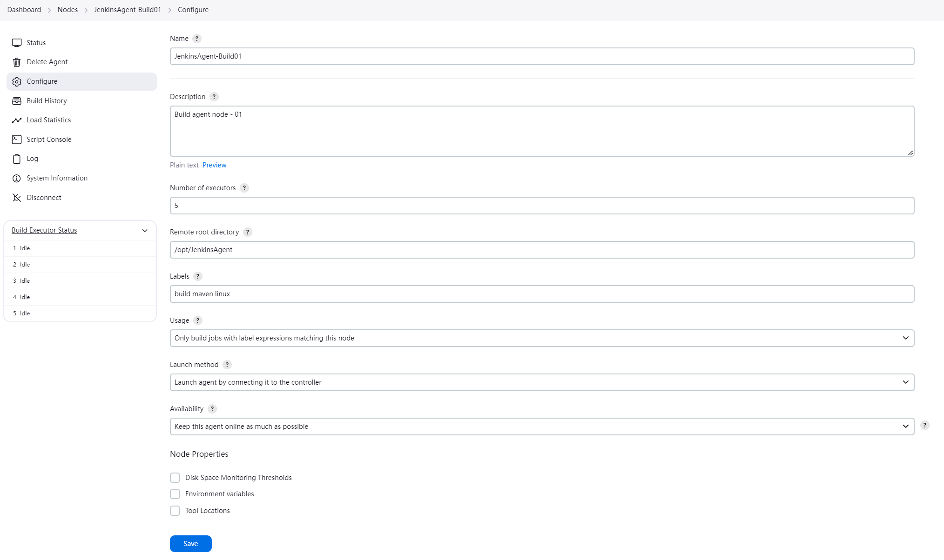Screen dimensions: 944x560
Task: Enable Tool Locations node property
Action: [x=175, y=510]
